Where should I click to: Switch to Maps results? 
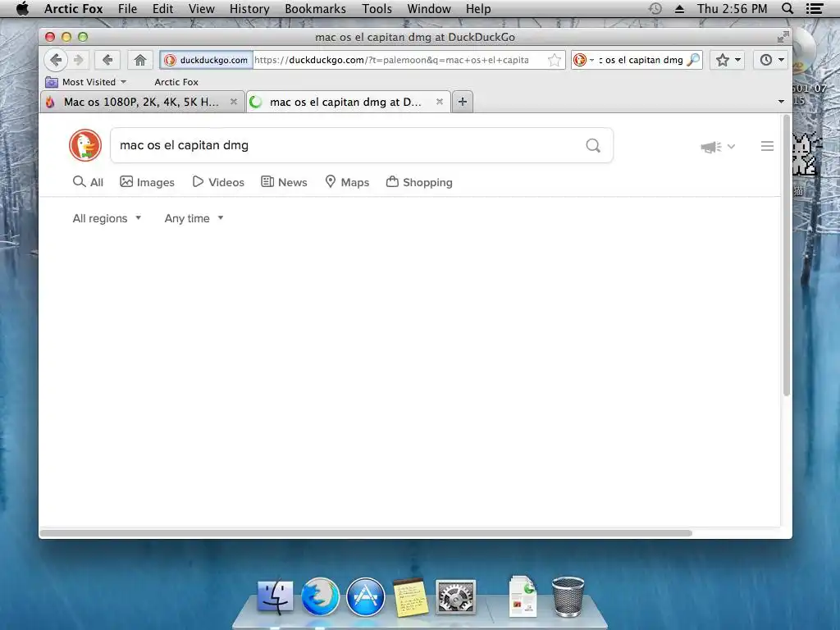347,182
